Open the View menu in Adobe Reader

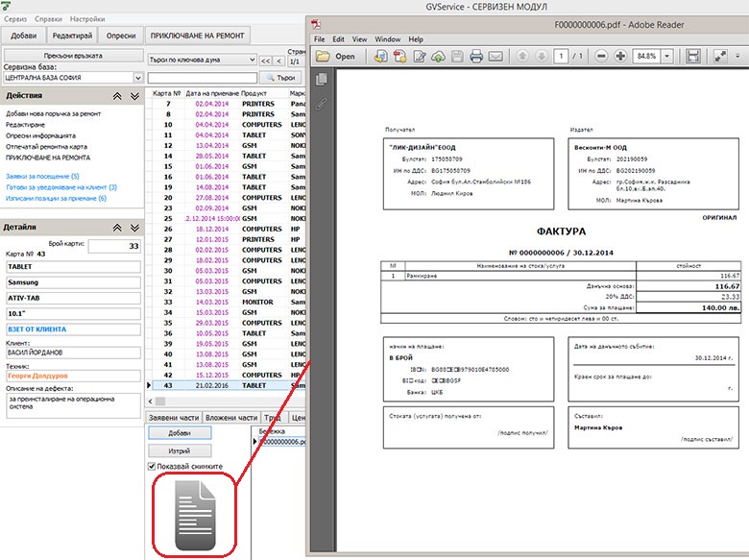click(359, 39)
